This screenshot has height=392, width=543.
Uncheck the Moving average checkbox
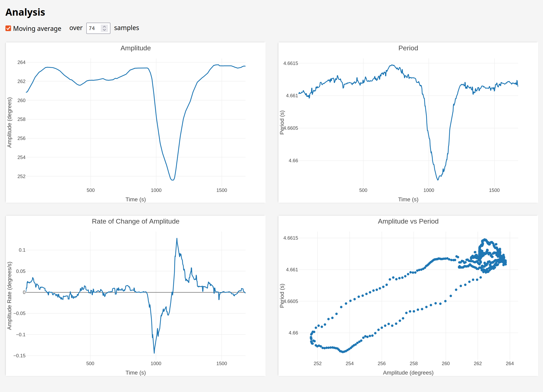click(8, 28)
